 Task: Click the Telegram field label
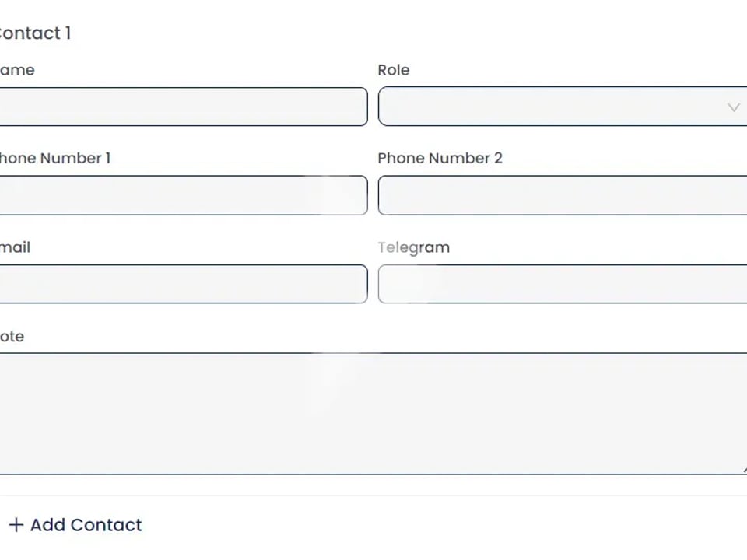413,247
